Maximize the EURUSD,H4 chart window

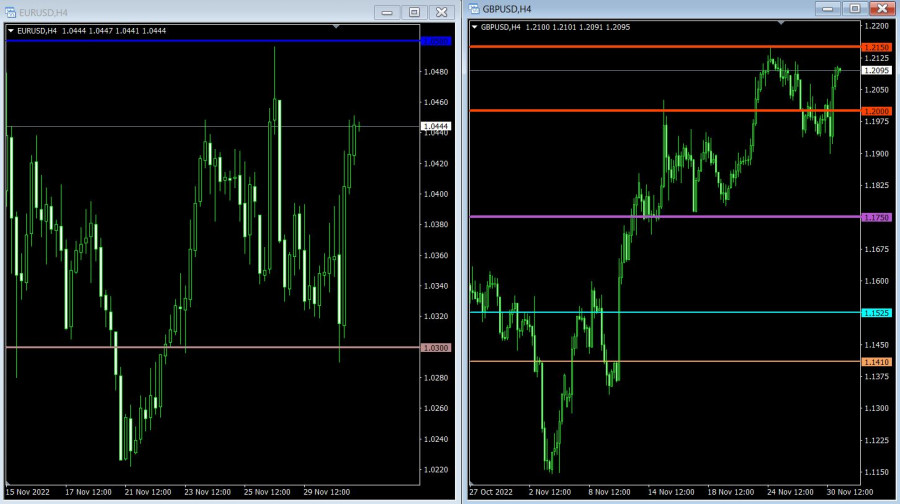pyautogui.click(x=413, y=12)
